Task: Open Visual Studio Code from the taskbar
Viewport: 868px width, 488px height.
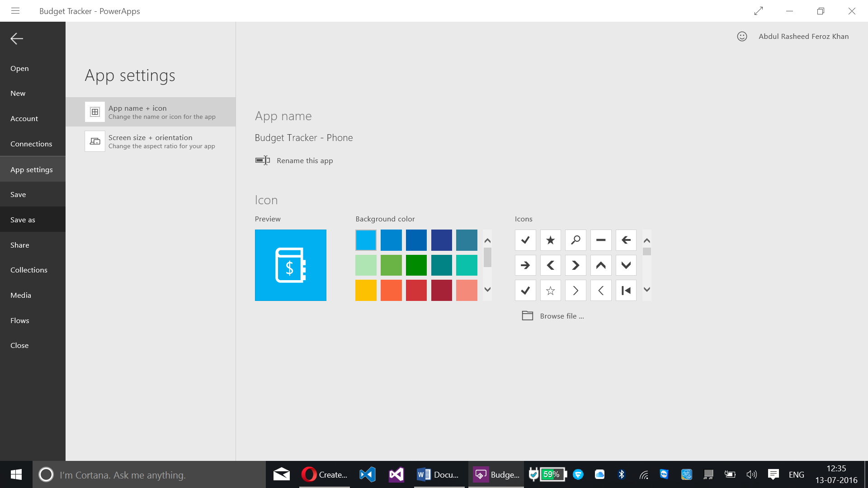Action: [368, 474]
